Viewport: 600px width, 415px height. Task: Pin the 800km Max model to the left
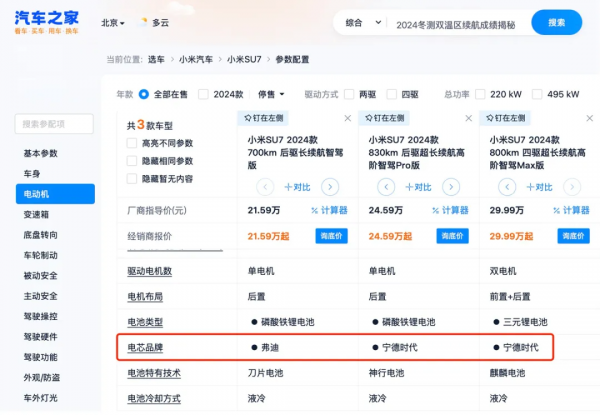pos(505,118)
